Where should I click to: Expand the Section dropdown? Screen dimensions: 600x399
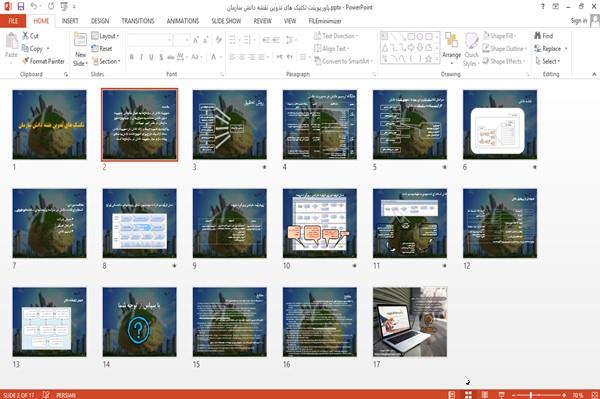tap(106, 61)
